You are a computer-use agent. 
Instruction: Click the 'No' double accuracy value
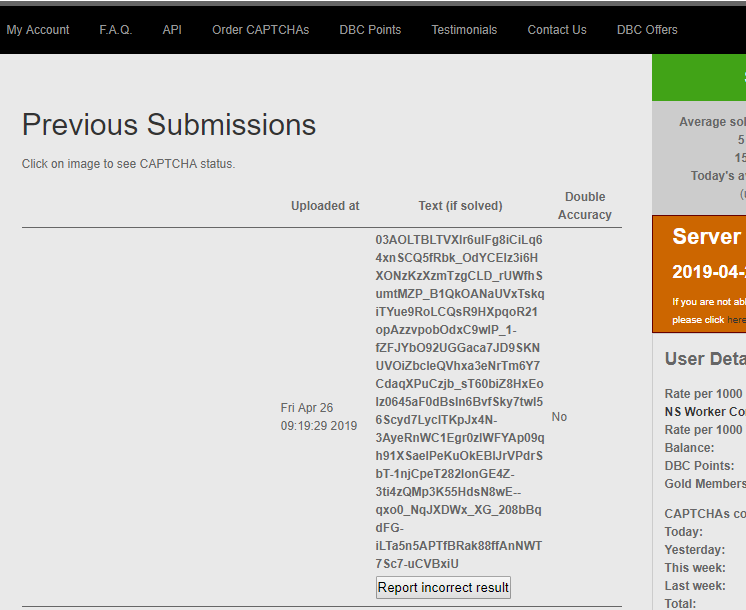pos(559,417)
